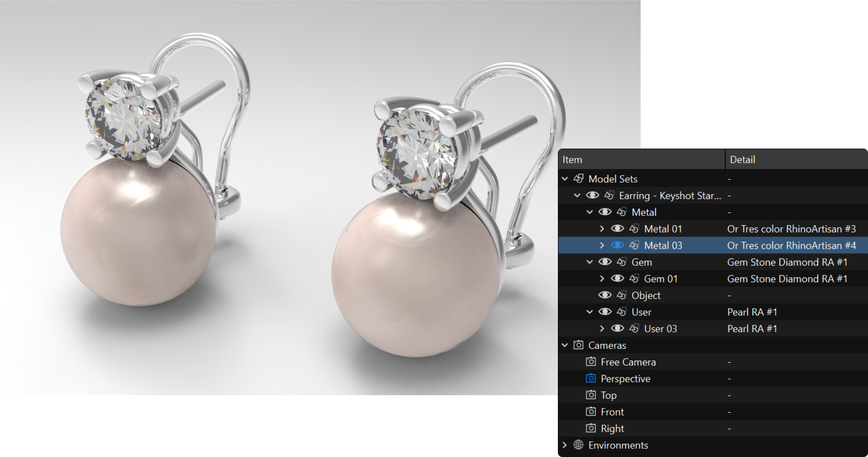Image resolution: width=868 pixels, height=457 pixels.
Task: Click the Cameras folder icon
Action: click(x=578, y=345)
